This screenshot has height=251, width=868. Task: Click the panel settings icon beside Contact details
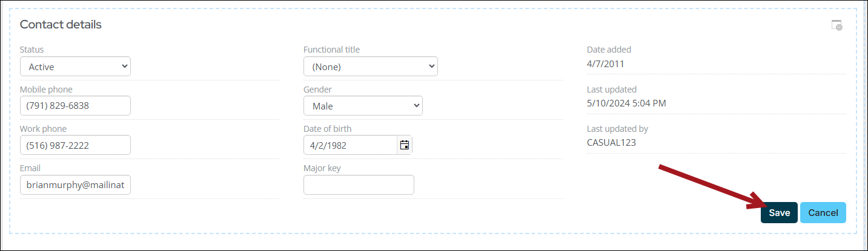pos(837,25)
